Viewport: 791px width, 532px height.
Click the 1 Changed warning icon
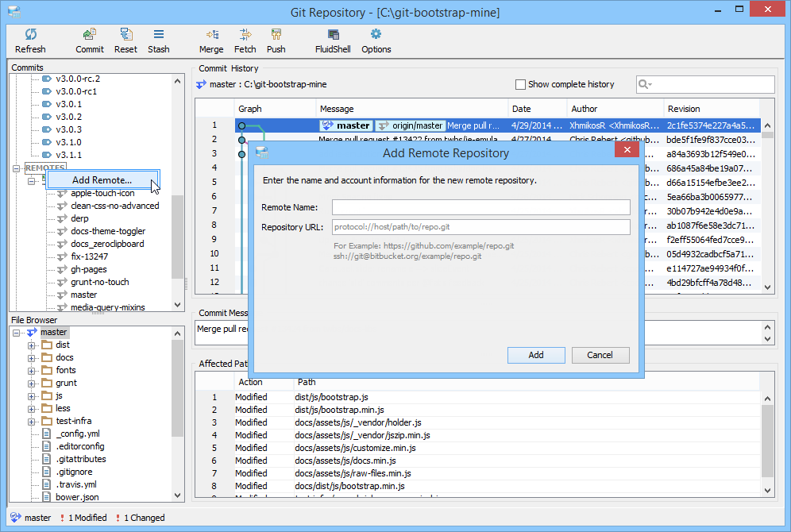coord(118,518)
